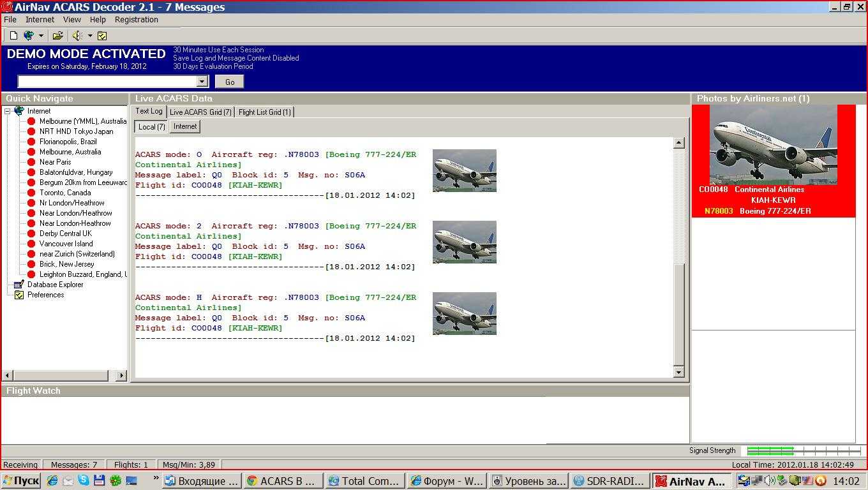The width and height of the screenshot is (868, 490).
Task: Click the red dot beside near Zurich (Switzerland)
Action: (31, 254)
